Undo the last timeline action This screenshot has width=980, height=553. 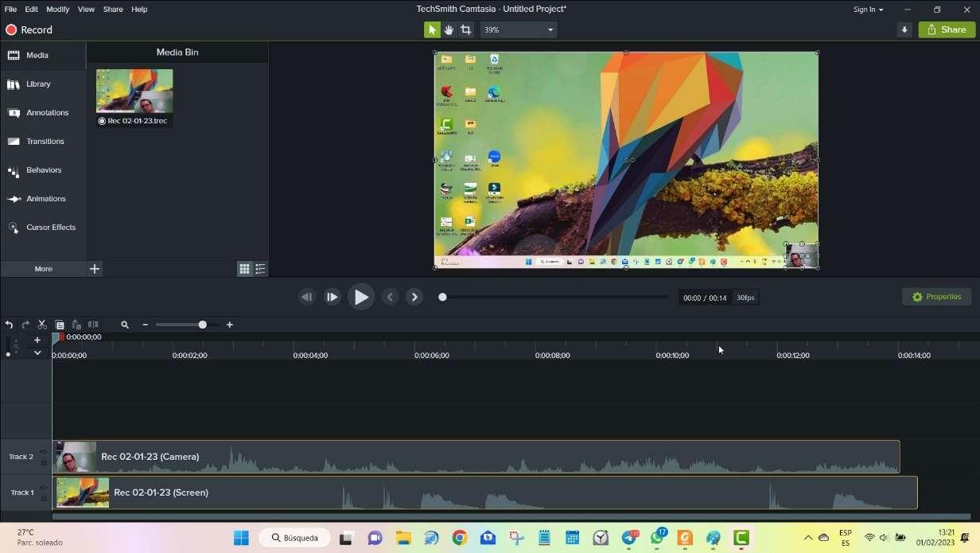9,325
